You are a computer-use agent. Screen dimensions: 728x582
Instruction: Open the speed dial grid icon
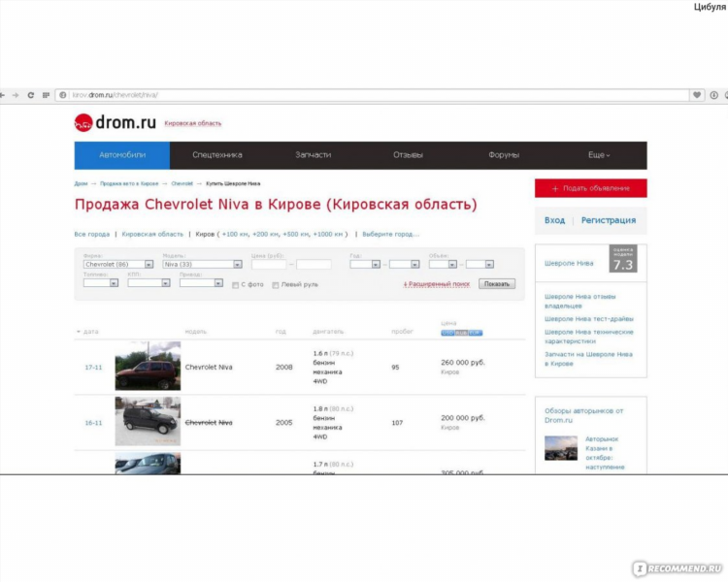coord(46,95)
